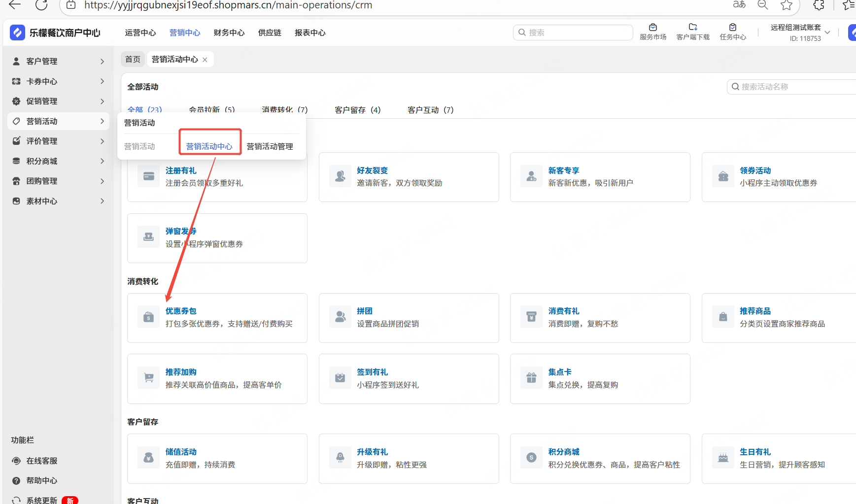856x504 pixels.
Task: Expand the 评价管理 chevron in sidebar
Action: (102, 141)
